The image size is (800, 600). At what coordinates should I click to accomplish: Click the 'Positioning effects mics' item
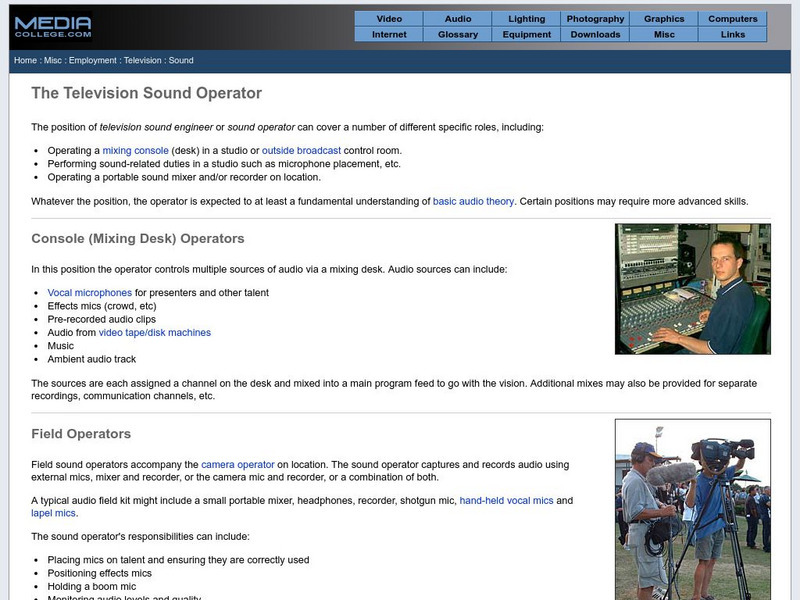pyautogui.click(x=99, y=573)
